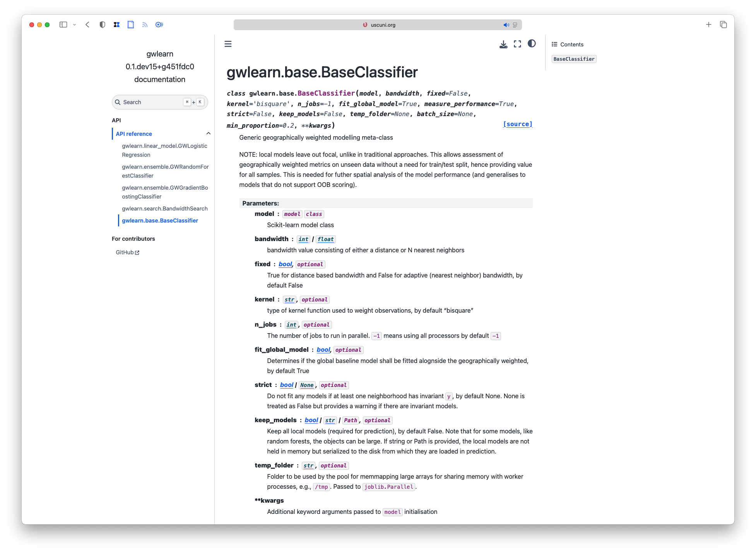Go back with the back arrow
Viewport: 756px width, 553px height.
[x=87, y=25]
